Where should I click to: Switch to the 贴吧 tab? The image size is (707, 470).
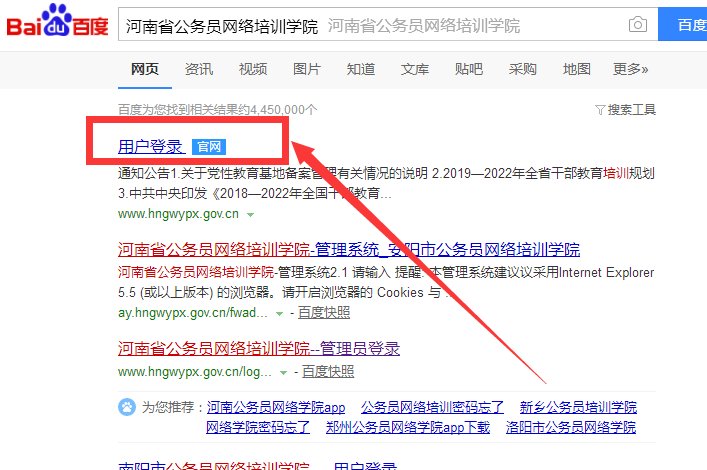[x=469, y=69]
